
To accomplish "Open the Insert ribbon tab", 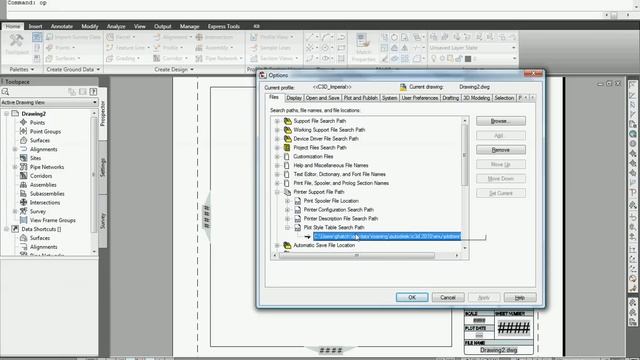I will [x=36, y=26].
